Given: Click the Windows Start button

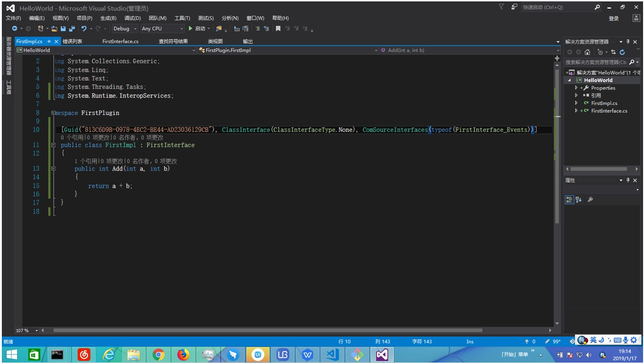Looking at the screenshot, I should 12,355.
